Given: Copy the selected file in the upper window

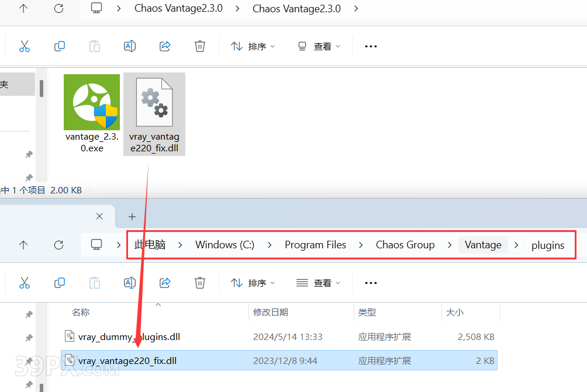Looking at the screenshot, I should (x=60, y=46).
